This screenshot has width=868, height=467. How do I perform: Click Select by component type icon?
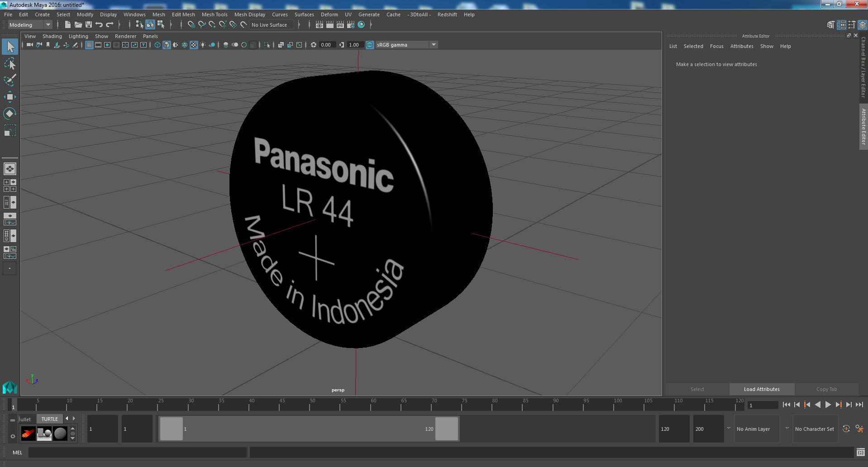coord(161,25)
